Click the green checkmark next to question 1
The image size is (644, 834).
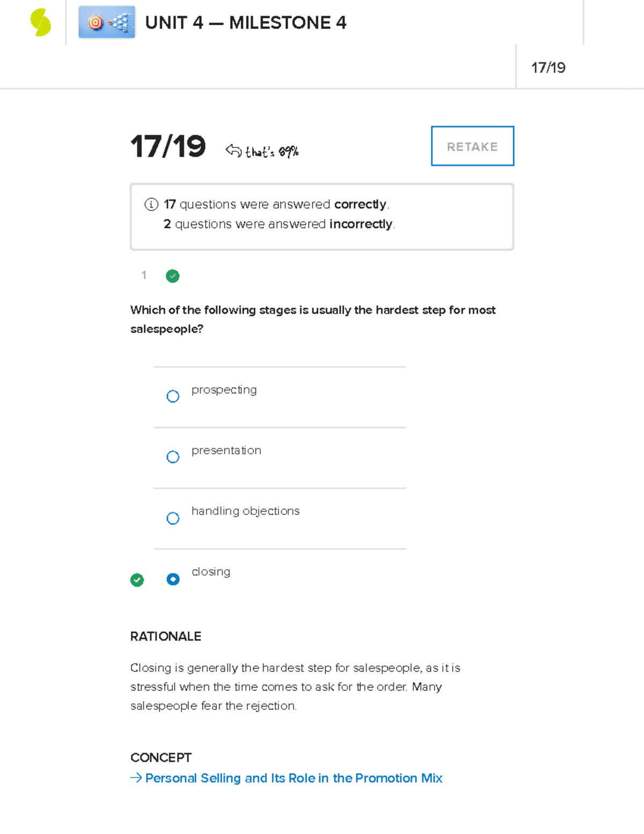click(172, 276)
